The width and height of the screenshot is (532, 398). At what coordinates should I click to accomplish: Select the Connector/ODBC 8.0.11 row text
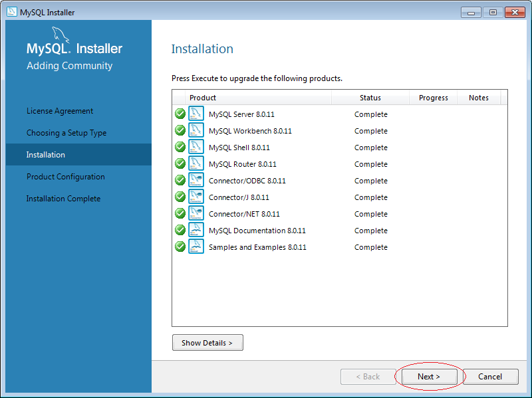click(x=247, y=181)
